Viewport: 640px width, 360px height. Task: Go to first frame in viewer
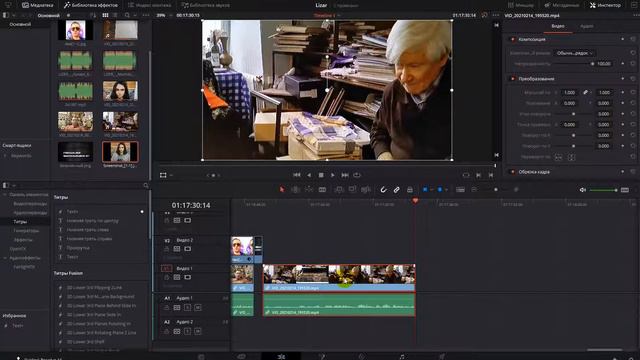pyautogui.click(x=297, y=175)
